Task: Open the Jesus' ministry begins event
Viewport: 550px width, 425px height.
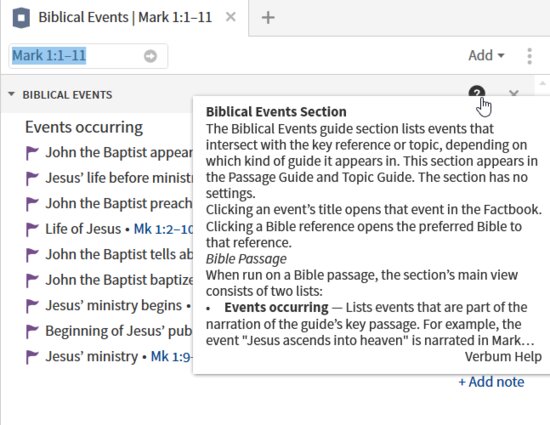Action: pyautogui.click(x=113, y=305)
